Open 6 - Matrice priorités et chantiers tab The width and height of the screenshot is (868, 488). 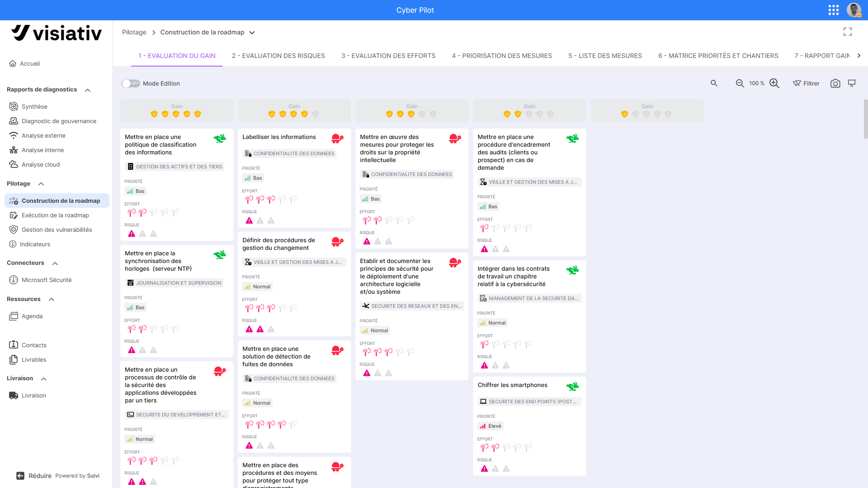pyautogui.click(x=718, y=56)
